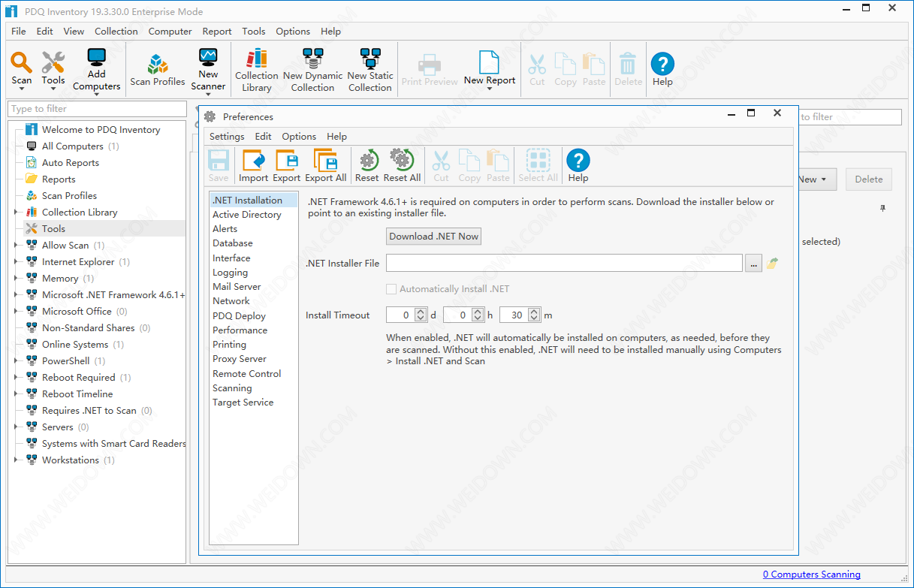Click the Reset All icon in Preferences
914x588 pixels.
point(402,160)
